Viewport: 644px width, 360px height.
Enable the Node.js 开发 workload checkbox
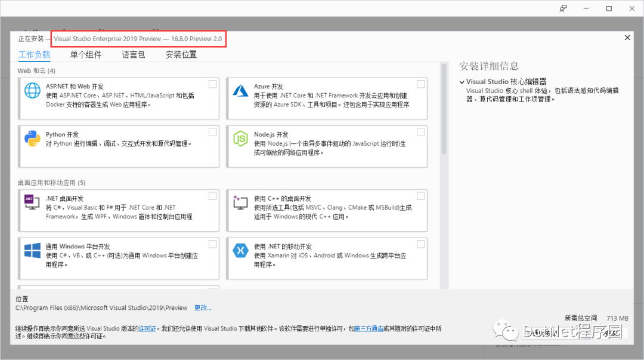(x=421, y=132)
